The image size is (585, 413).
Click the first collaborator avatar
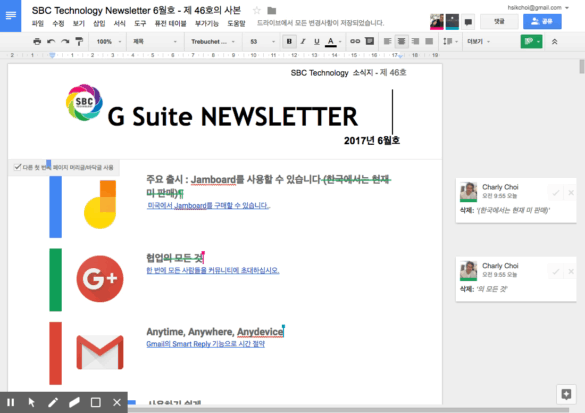pos(437,22)
